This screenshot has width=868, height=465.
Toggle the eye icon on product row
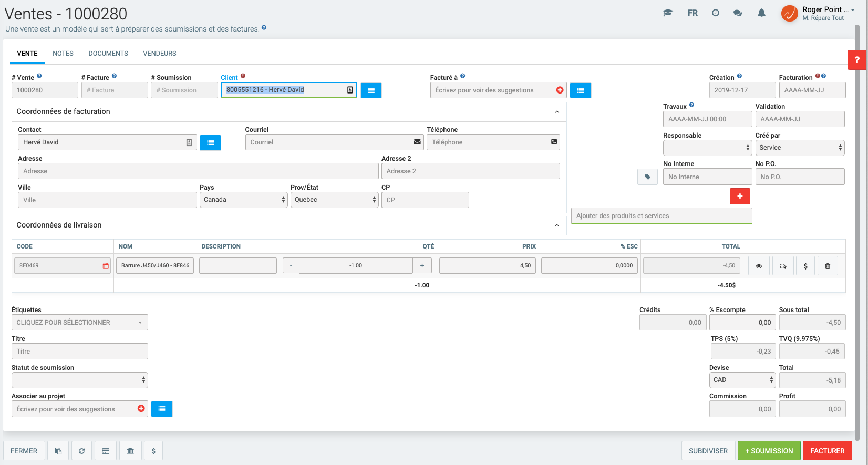(759, 266)
